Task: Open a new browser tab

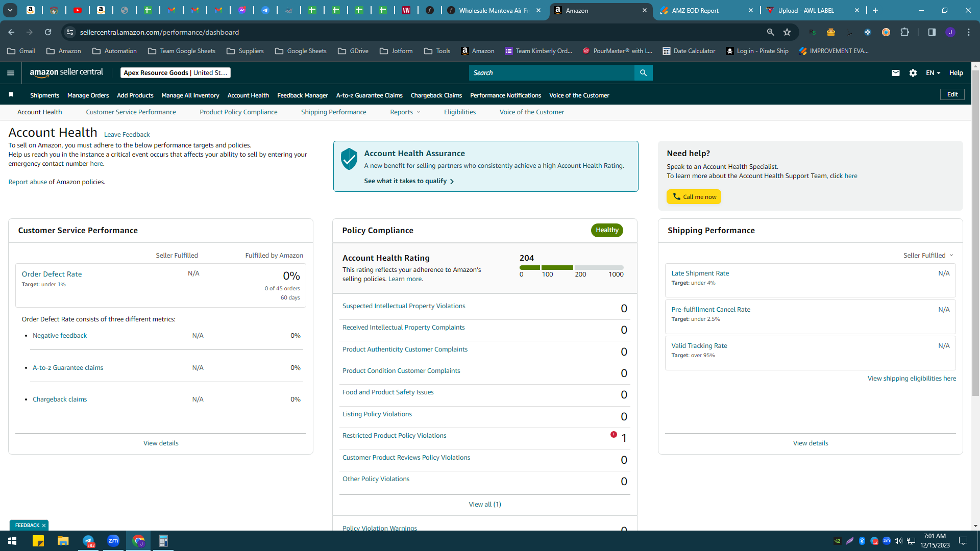Action: coord(875,10)
